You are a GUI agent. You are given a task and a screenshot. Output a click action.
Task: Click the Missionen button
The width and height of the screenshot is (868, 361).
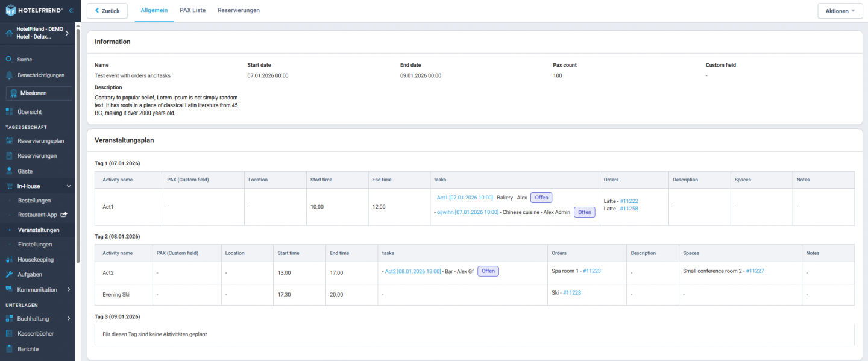(x=39, y=93)
